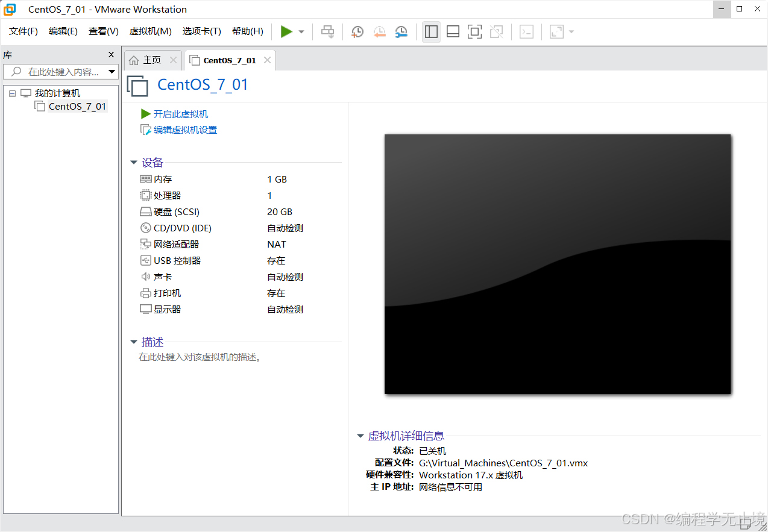This screenshot has height=532, width=768.
Task: Click the 网络适配器 device icon
Action: coord(145,244)
